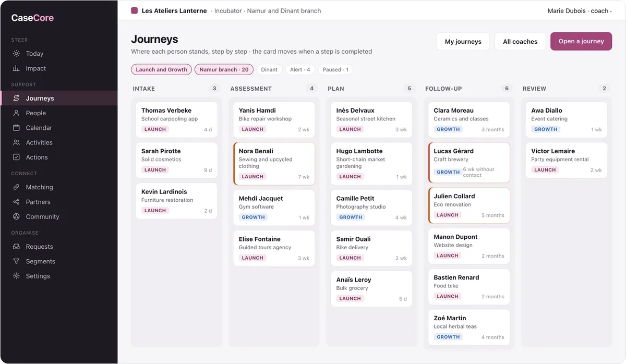Go to the Impact page
This screenshot has width=626, height=364.
pyautogui.click(x=58, y=68)
